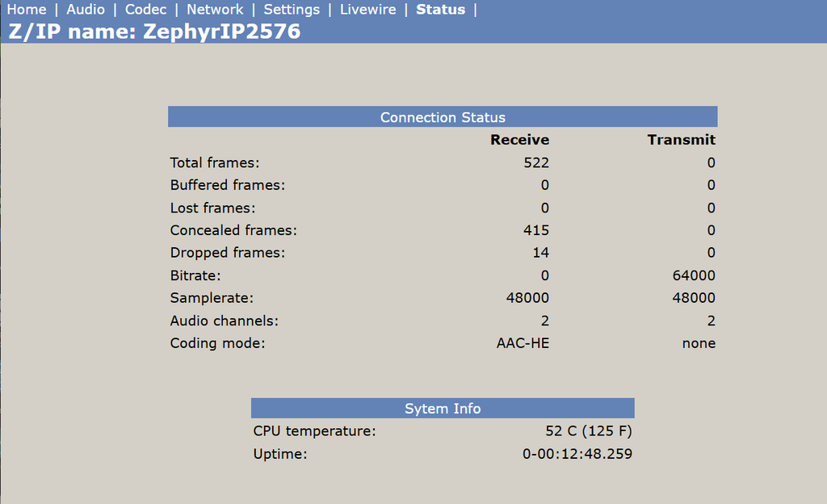Open the Settings page
The height and width of the screenshot is (504, 827).
[x=292, y=10]
